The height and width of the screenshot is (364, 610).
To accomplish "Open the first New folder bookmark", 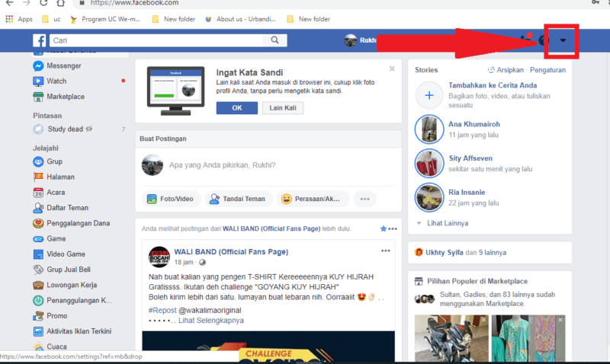I will (174, 19).
